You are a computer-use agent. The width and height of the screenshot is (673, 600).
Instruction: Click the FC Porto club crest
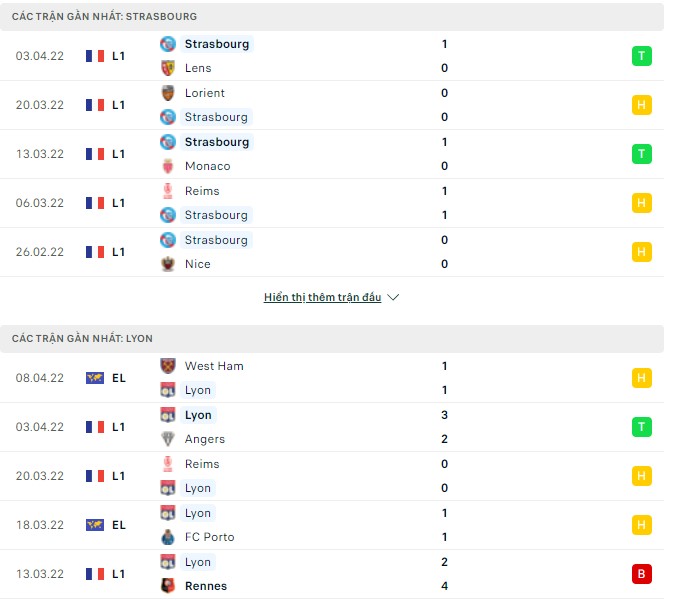[x=168, y=537]
